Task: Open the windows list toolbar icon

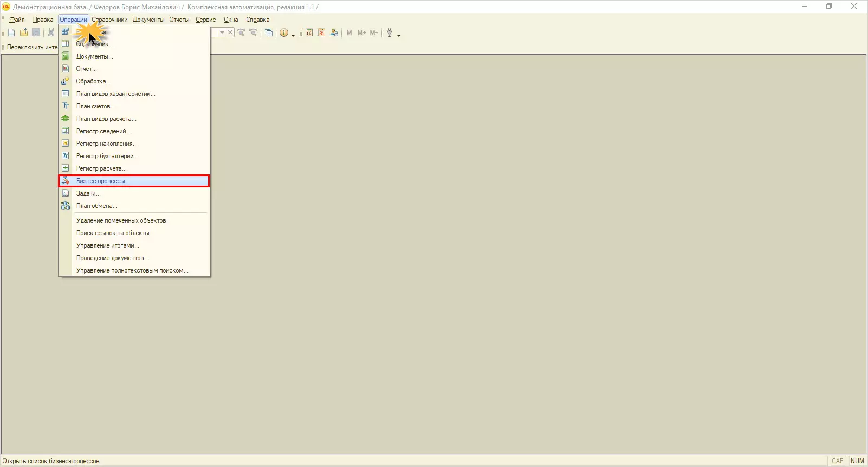Action: (269, 33)
